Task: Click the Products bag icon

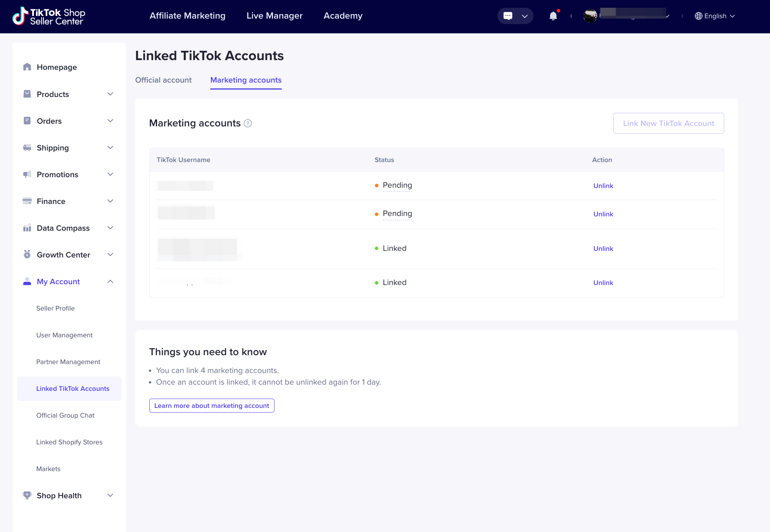Action: point(27,94)
